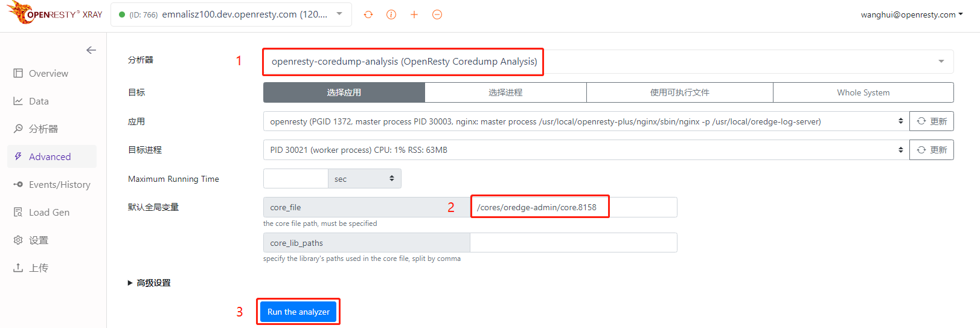
Task: Open the 设置 settings page
Action: pos(39,240)
